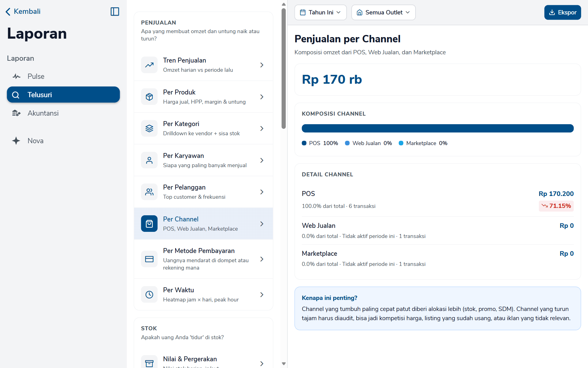Click the Per Waktu clock icon
This screenshot has height=368, width=588.
point(149,295)
